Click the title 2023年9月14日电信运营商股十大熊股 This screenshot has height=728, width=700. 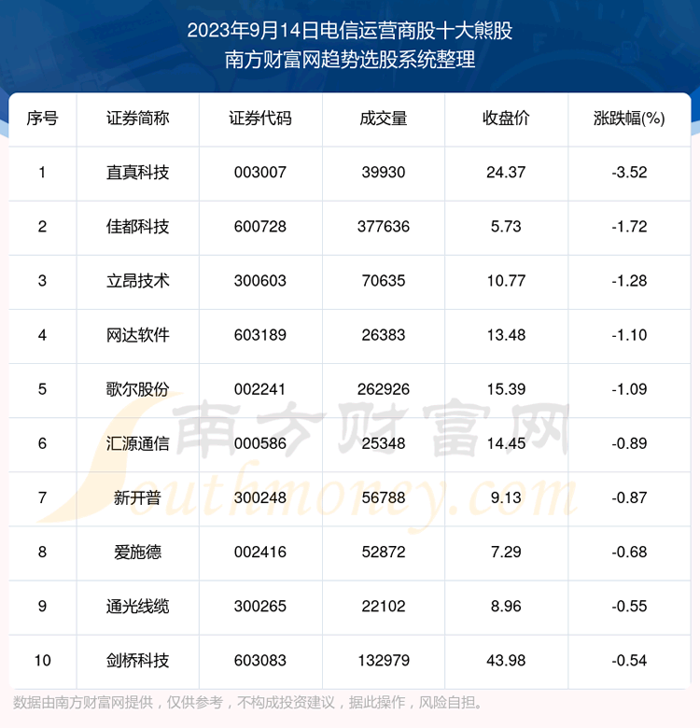[x=350, y=31]
